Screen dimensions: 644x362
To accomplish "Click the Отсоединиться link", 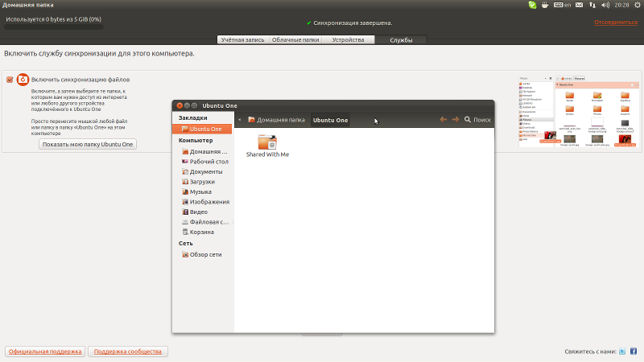I will point(616,23).
